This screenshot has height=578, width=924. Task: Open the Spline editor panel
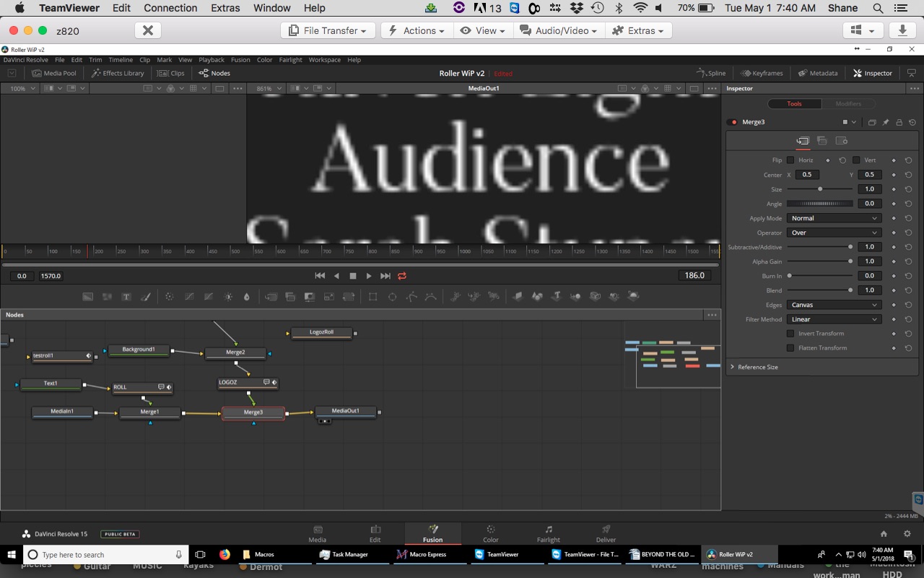coord(711,73)
